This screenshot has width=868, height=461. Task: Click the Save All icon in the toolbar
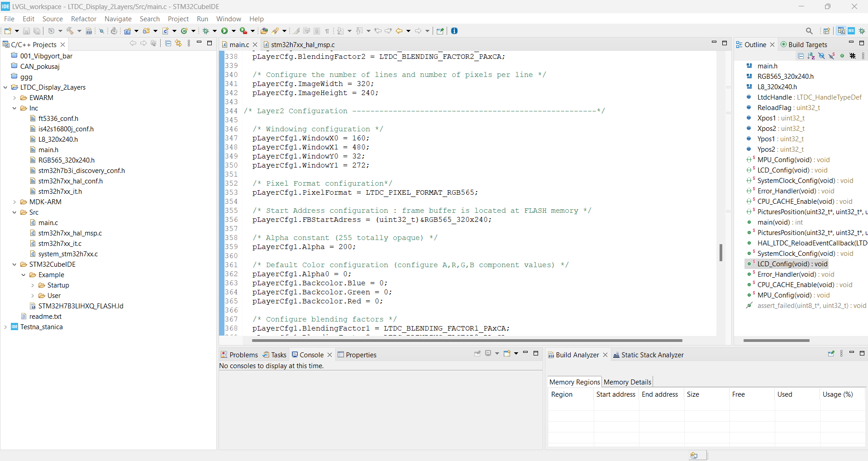pyautogui.click(x=36, y=30)
